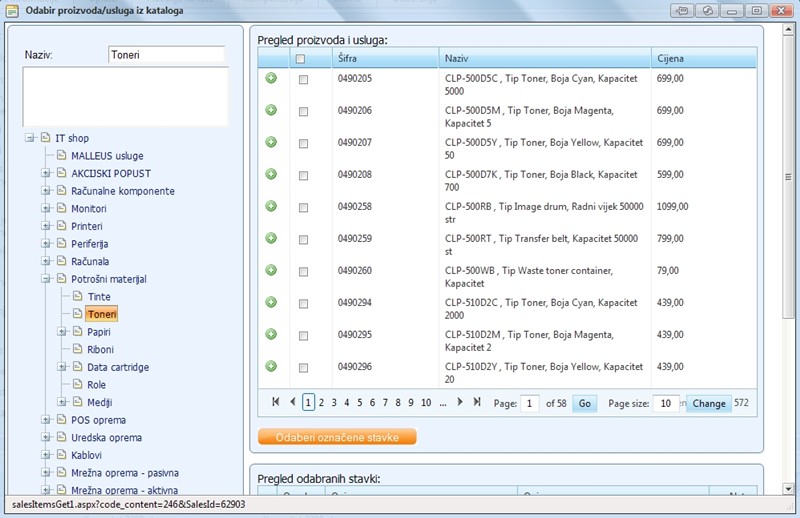800x518 pixels.
Task: Open page 2 of results
Action: (x=321, y=403)
